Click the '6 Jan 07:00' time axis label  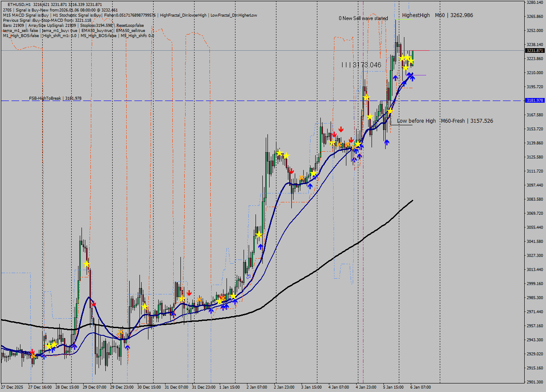click(421, 387)
